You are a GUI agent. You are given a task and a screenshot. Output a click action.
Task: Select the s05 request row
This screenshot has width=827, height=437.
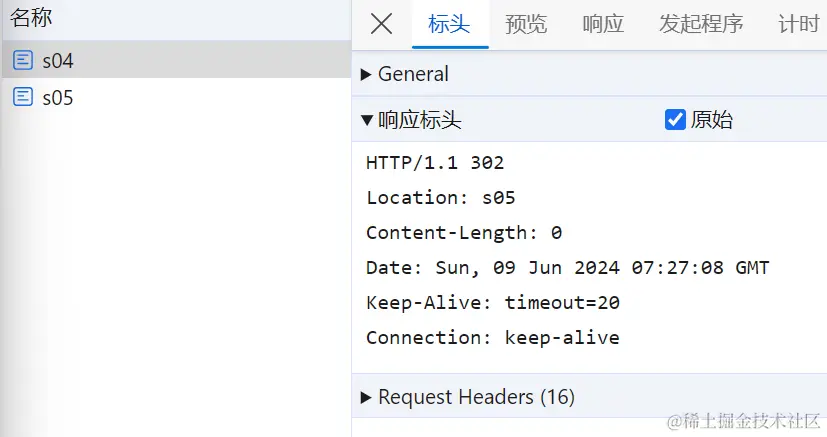pos(177,97)
